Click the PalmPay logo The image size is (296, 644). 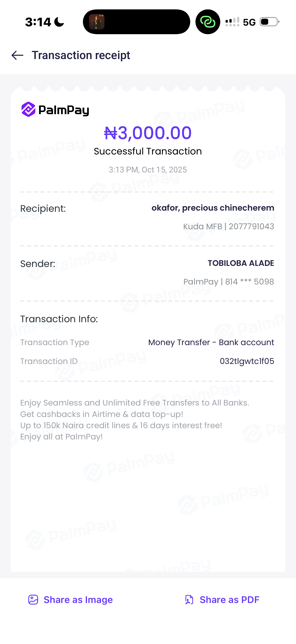[x=55, y=110]
